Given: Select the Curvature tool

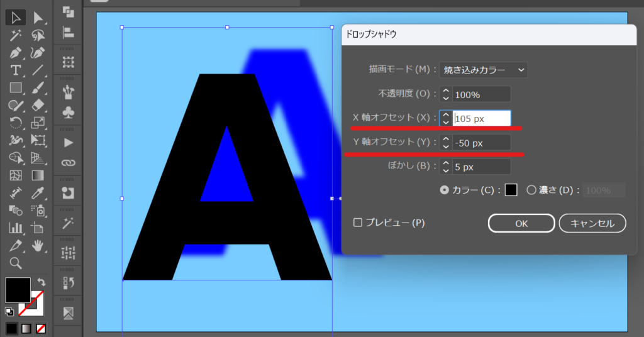Looking at the screenshot, I should point(38,53).
